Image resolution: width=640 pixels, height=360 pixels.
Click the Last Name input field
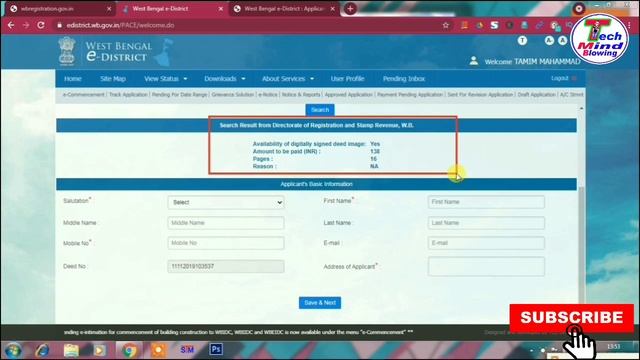(x=486, y=223)
